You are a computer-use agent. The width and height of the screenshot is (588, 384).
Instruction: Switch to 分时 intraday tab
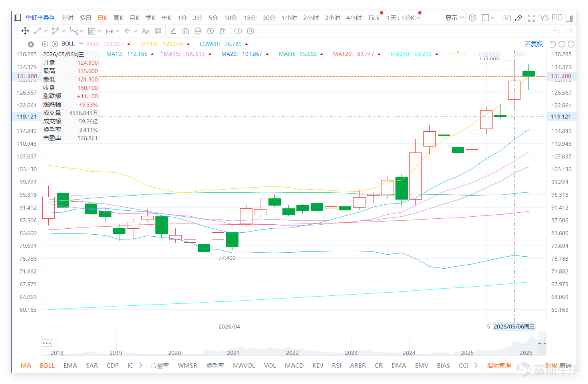[x=68, y=18]
